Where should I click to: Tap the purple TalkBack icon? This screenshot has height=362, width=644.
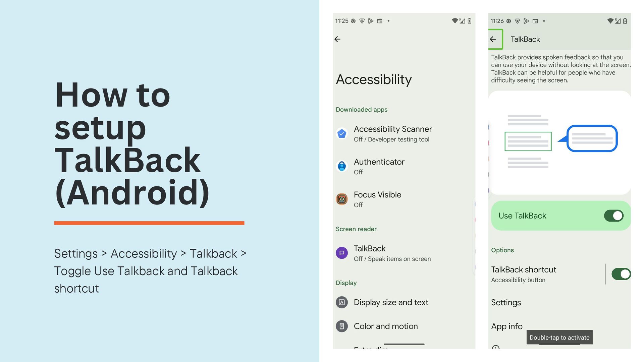[x=342, y=253]
